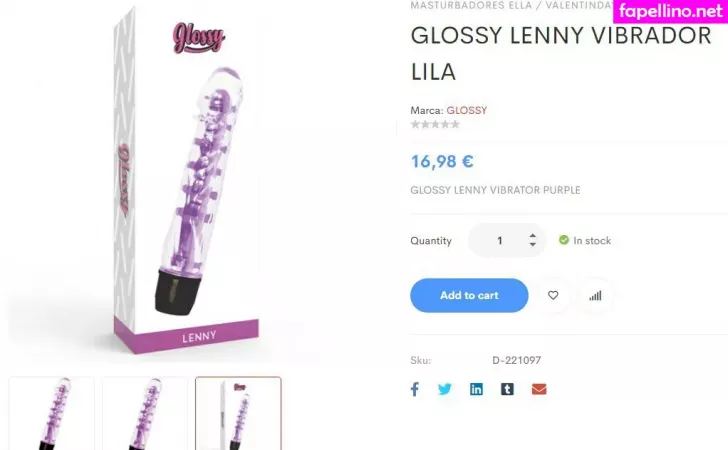The height and width of the screenshot is (450, 728).
Task: Select first product thumbnail
Action: [x=52, y=413]
